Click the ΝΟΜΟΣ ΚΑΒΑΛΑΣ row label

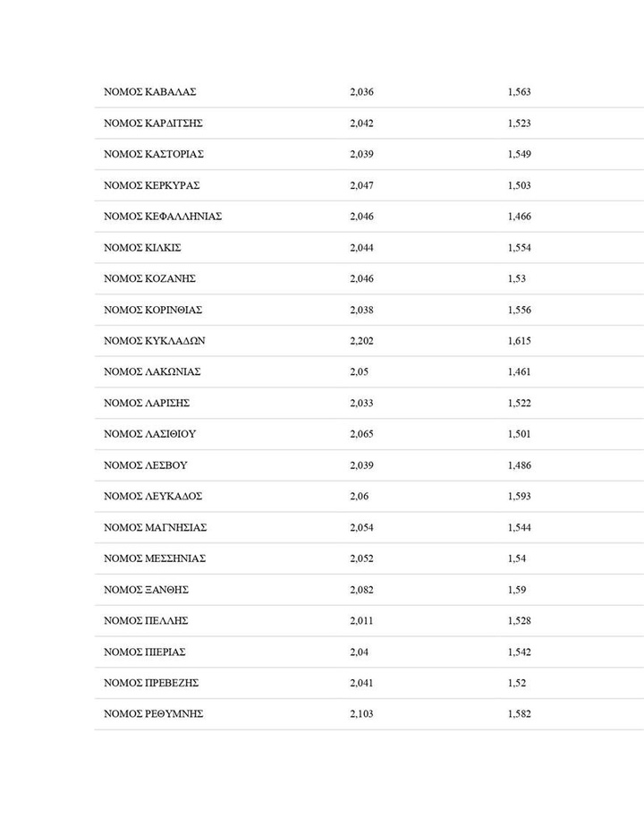(149, 92)
